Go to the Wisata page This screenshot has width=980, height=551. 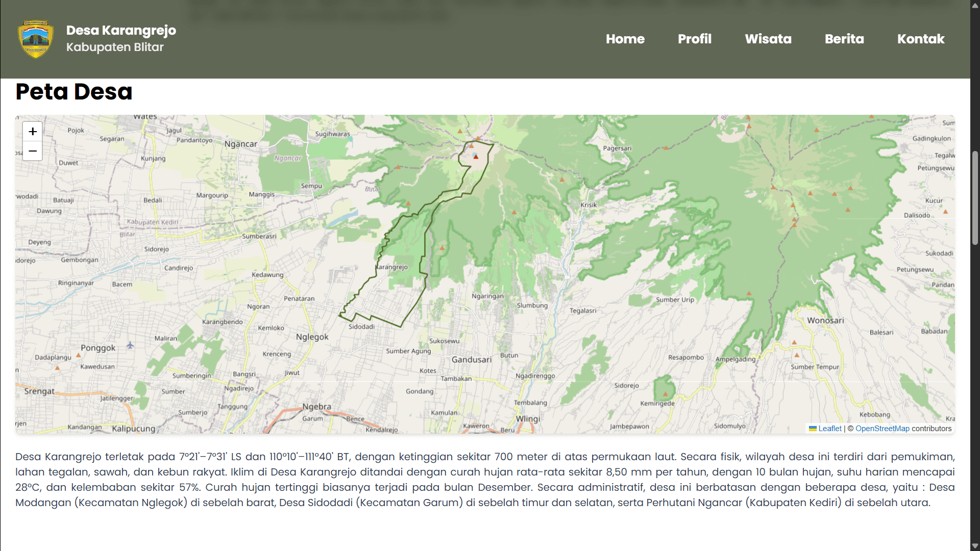(768, 39)
